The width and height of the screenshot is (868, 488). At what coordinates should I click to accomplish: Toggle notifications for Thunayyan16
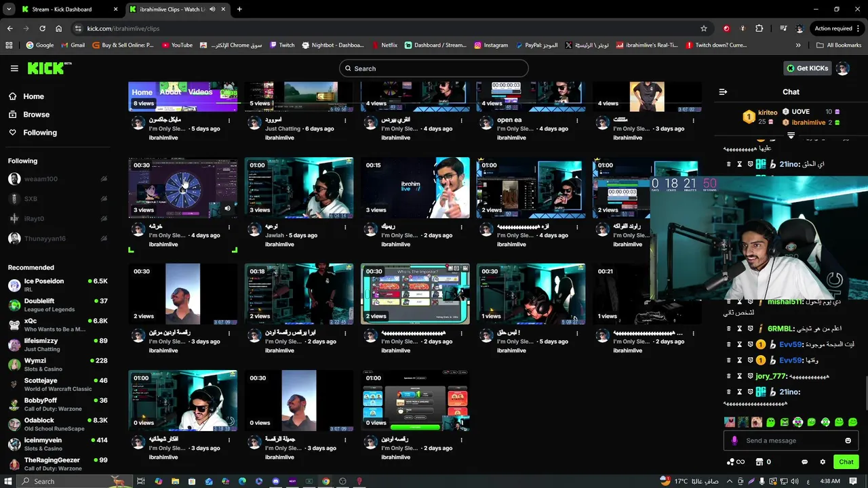click(104, 239)
